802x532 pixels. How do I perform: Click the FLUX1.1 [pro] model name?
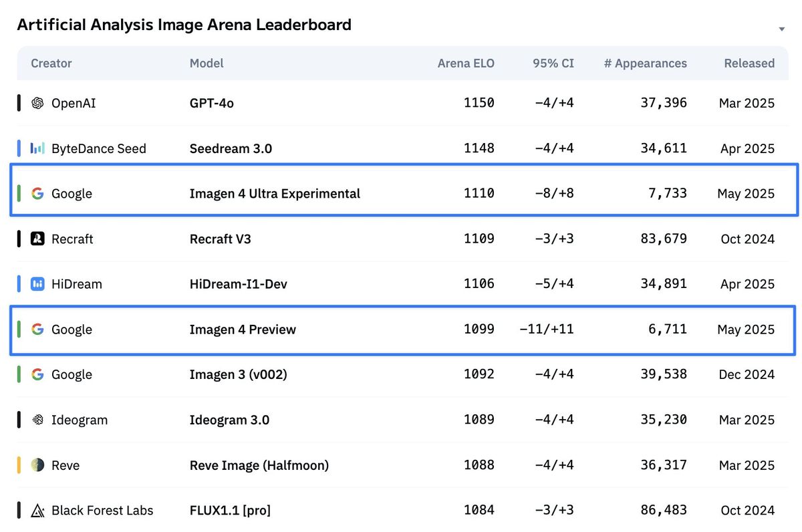point(230,510)
